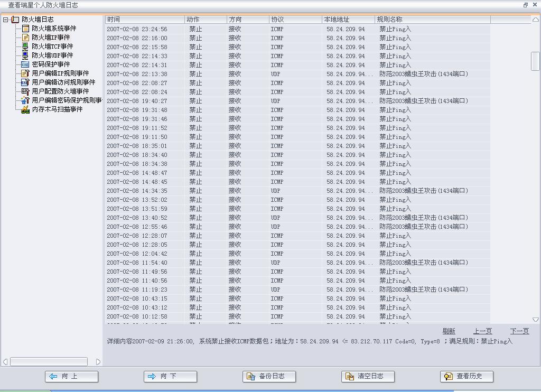Click the 密码保护事件 EXE icon
The image size is (541, 392).
25,64
